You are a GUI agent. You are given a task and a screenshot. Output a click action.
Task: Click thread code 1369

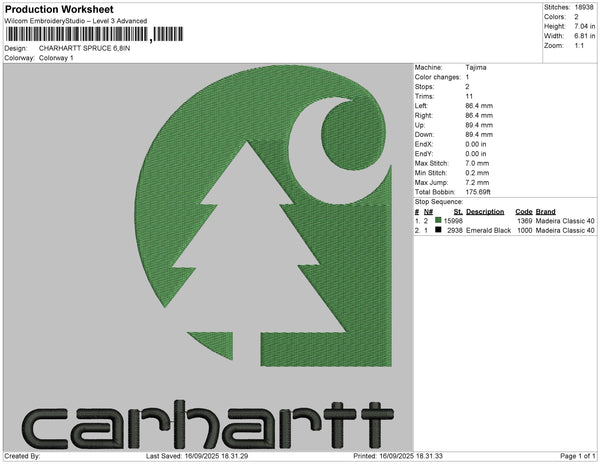(525, 221)
